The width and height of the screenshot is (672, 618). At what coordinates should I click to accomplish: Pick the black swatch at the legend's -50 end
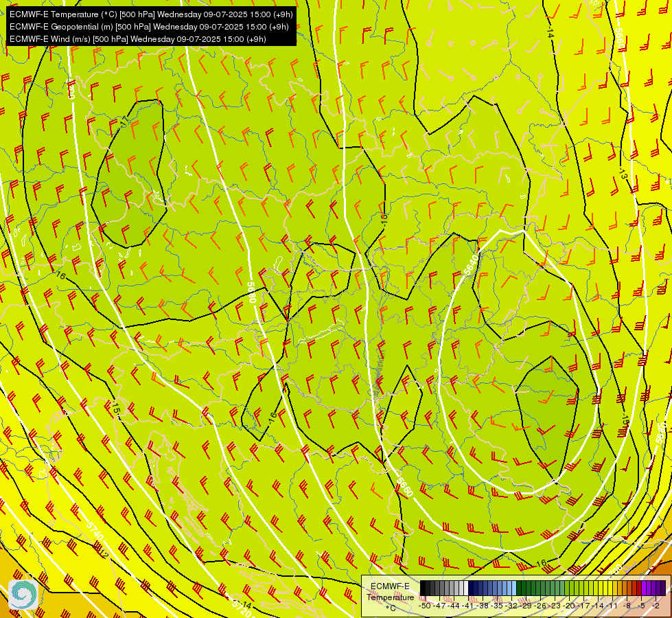423,588
